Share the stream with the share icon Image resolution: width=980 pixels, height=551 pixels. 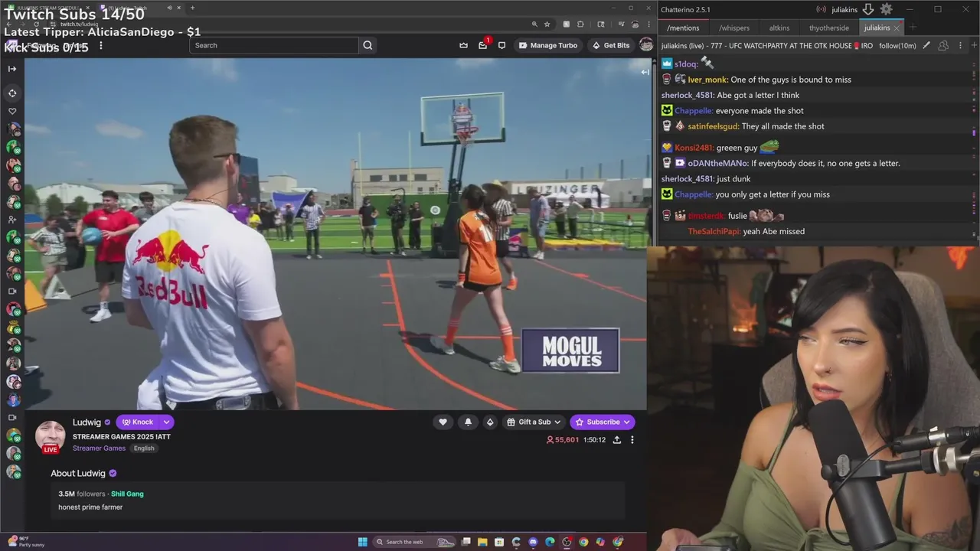point(616,440)
